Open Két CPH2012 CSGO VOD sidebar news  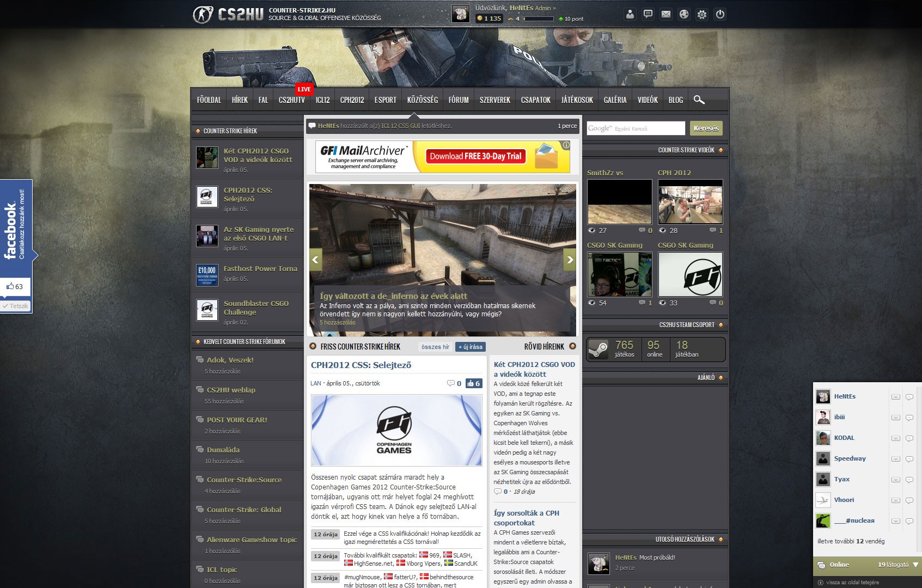pos(258,155)
